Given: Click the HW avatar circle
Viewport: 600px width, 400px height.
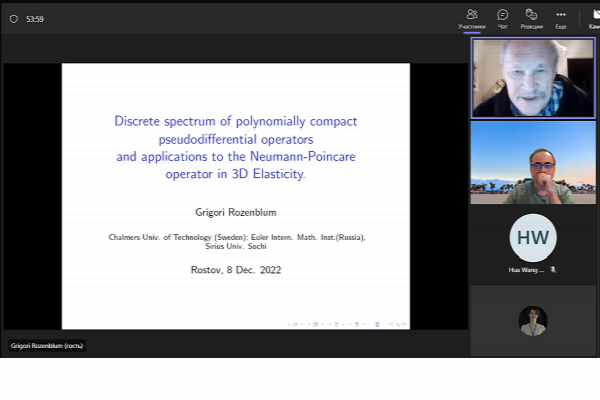Looking at the screenshot, I should click(533, 238).
